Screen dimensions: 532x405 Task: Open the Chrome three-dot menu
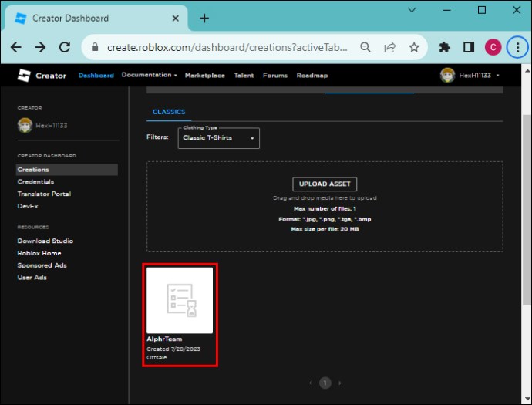[517, 47]
